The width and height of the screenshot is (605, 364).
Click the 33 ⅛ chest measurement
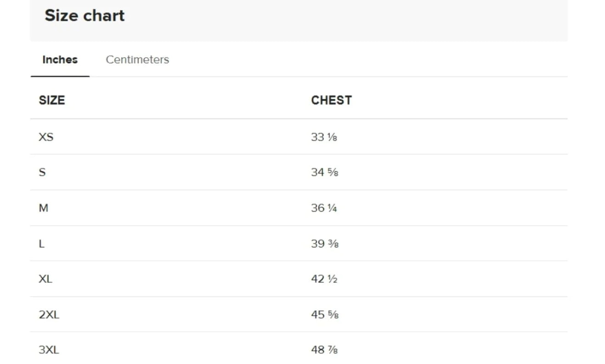[x=324, y=137]
